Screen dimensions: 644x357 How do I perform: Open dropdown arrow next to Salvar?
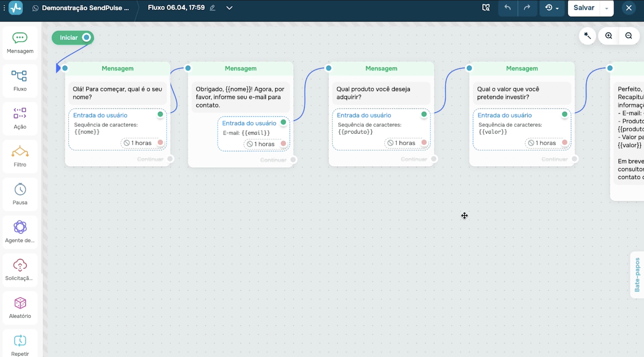tap(606, 8)
